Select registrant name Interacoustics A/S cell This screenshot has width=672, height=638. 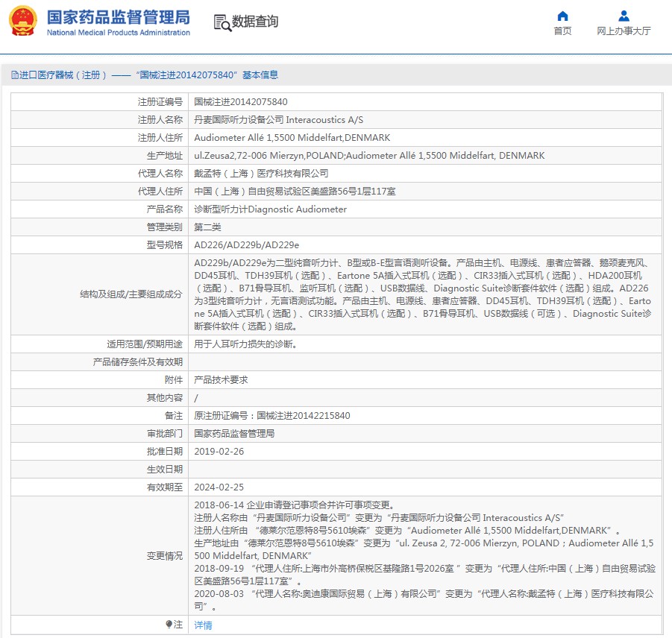pyautogui.click(x=424, y=120)
